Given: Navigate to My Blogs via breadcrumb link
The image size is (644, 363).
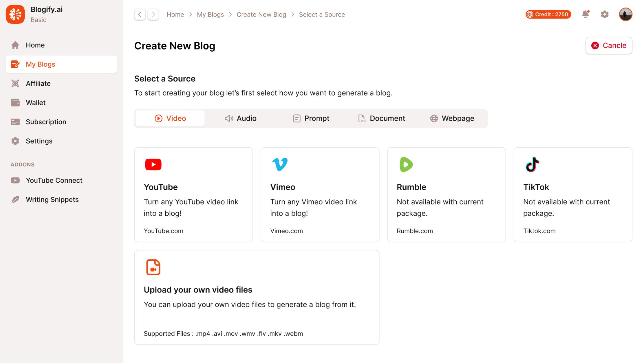Looking at the screenshot, I should point(210,14).
